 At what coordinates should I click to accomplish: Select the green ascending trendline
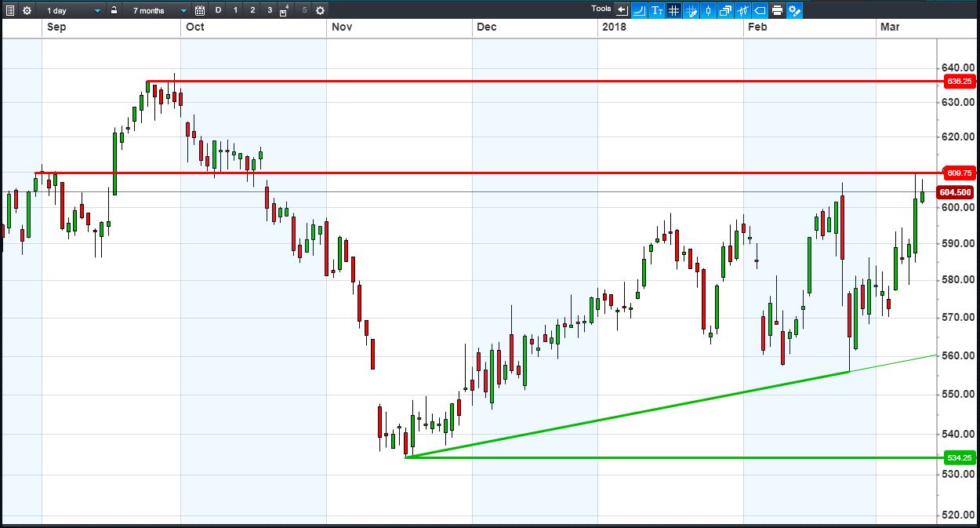[627, 414]
